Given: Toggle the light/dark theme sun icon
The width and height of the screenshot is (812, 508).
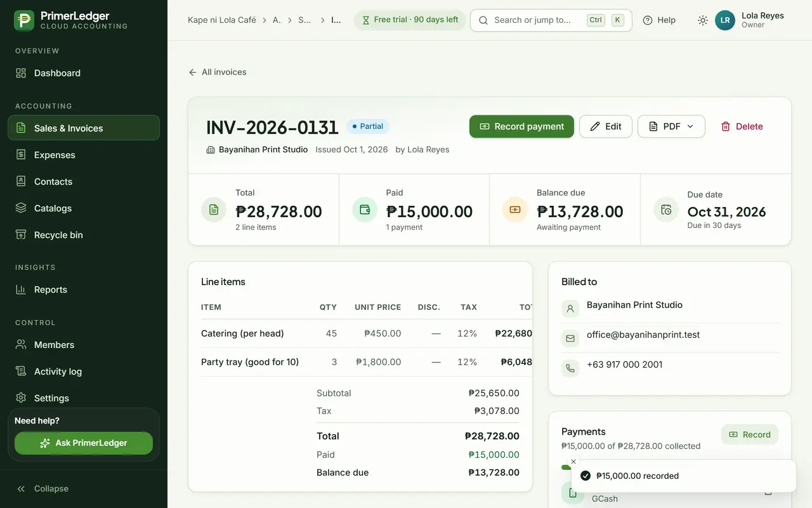Looking at the screenshot, I should [x=703, y=20].
